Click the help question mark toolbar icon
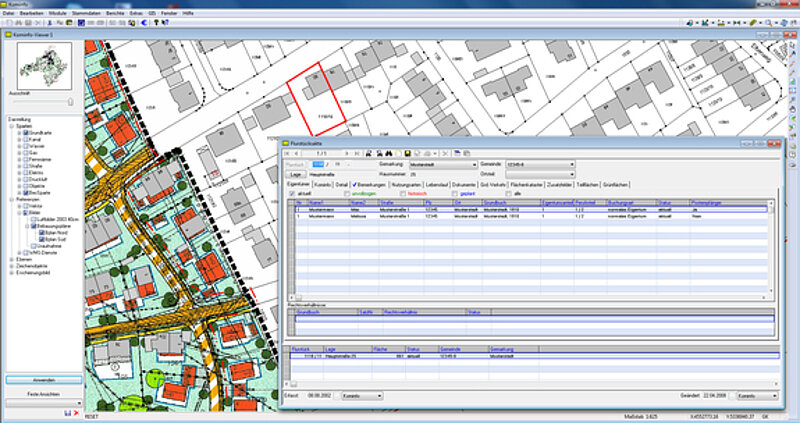 click(156, 22)
